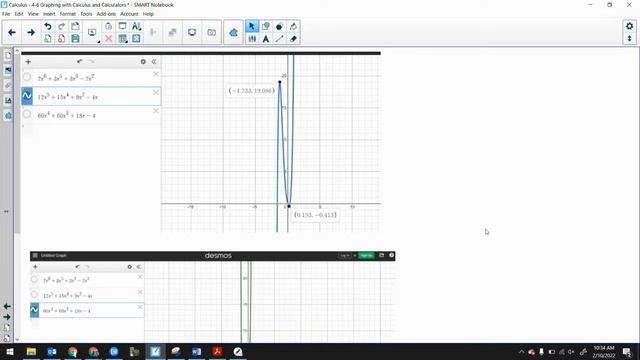Click the green Sign Up button

(366, 256)
